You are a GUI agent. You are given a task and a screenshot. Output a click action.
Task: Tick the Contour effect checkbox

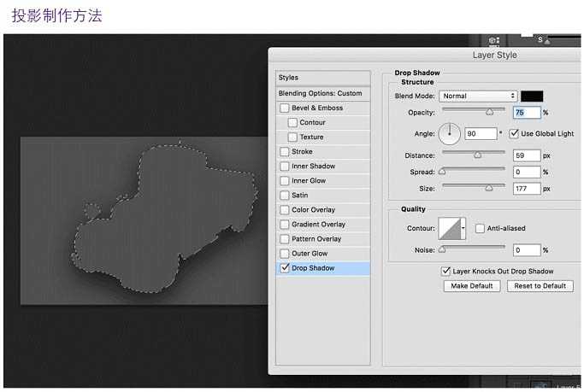(x=292, y=122)
